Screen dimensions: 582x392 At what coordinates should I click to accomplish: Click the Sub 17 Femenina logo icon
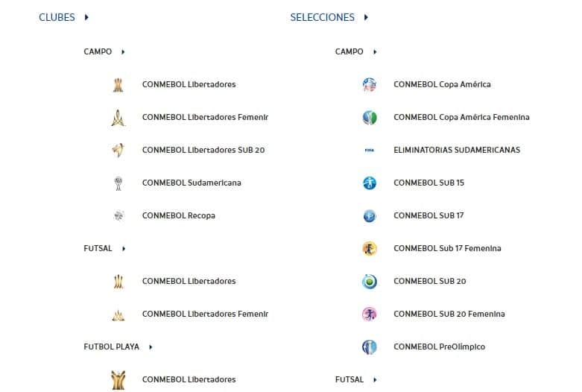click(x=370, y=249)
